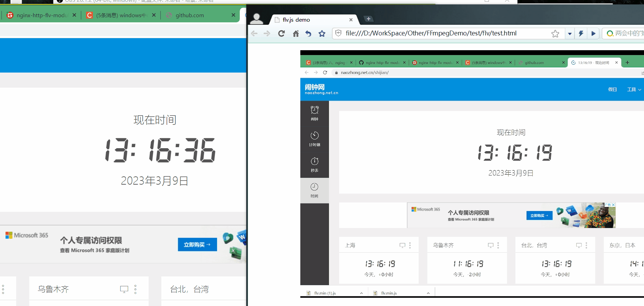Click 乌鲁木齐 11:16:19 time in video
Image resolution: width=644 pixels, height=306 pixels.
tap(468, 264)
